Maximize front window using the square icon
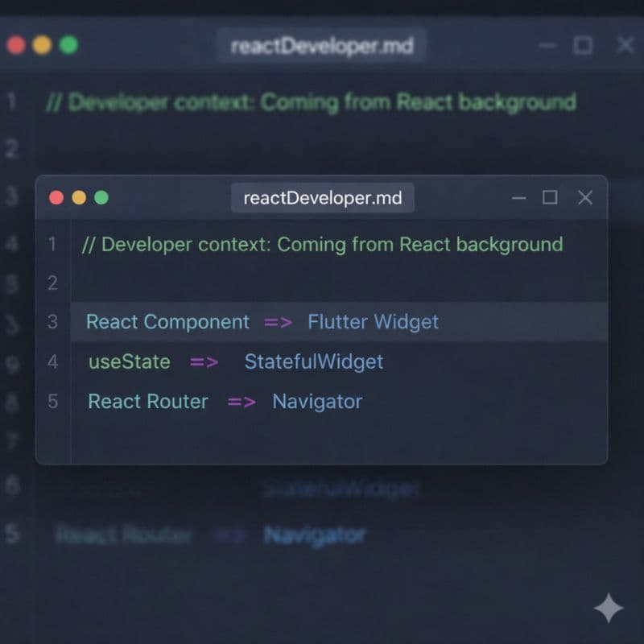The height and width of the screenshot is (644, 644). point(550,197)
